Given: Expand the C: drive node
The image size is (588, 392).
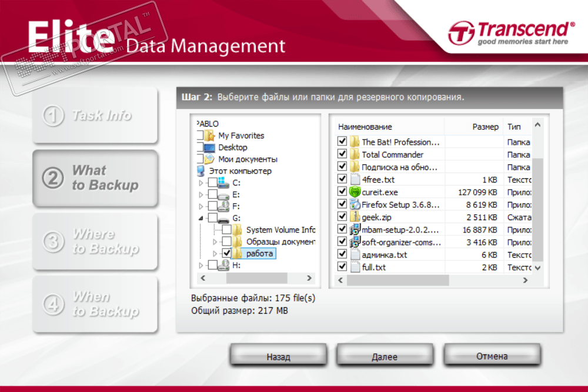Looking at the screenshot, I should [201, 183].
